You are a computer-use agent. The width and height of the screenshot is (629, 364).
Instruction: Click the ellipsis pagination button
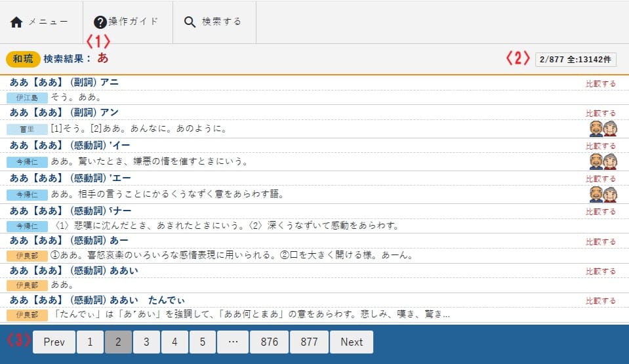click(x=233, y=342)
